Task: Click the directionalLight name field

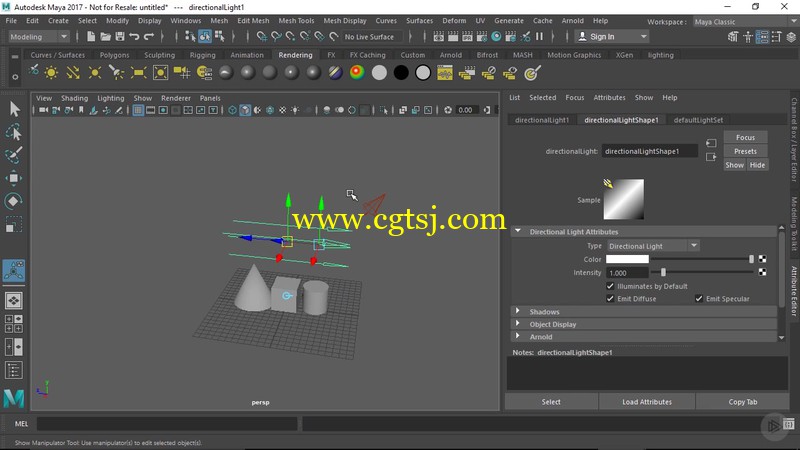Action: click(649, 151)
